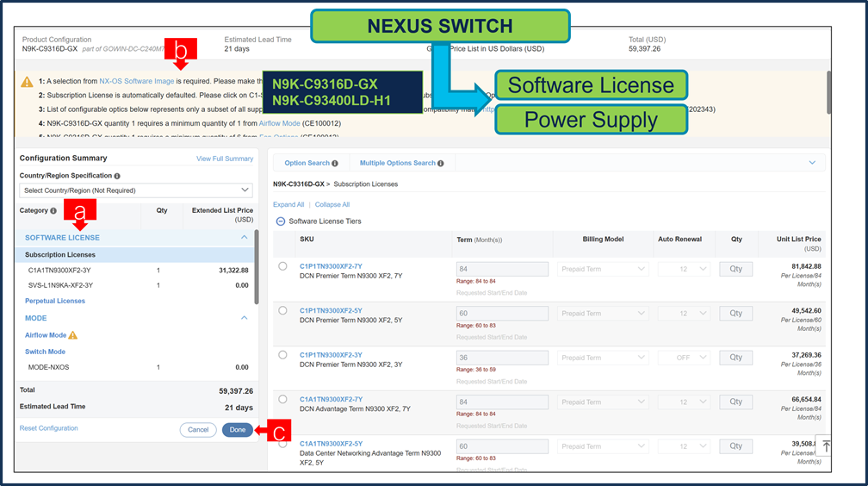The width and height of the screenshot is (868, 486).
Task: Open Auto Renewal dropdown for C1P1TN9300XF2-7Y
Action: pos(684,269)
